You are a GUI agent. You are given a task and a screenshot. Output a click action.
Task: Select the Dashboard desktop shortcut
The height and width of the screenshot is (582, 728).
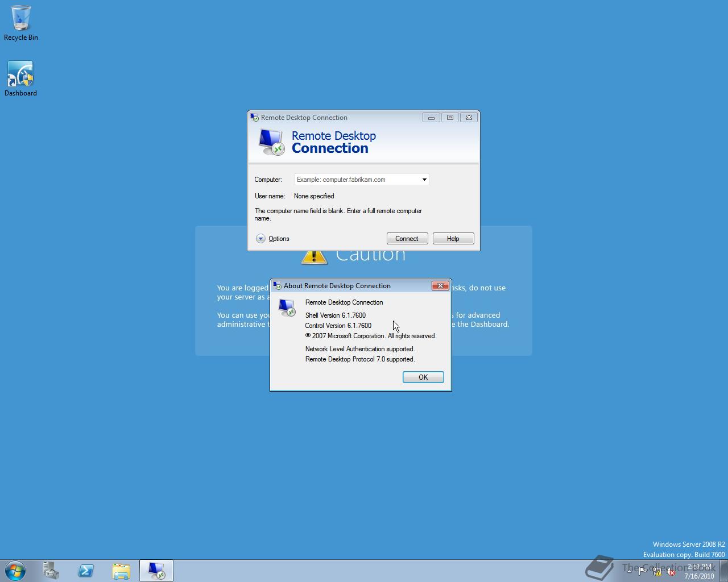click(x=21, y=79)
